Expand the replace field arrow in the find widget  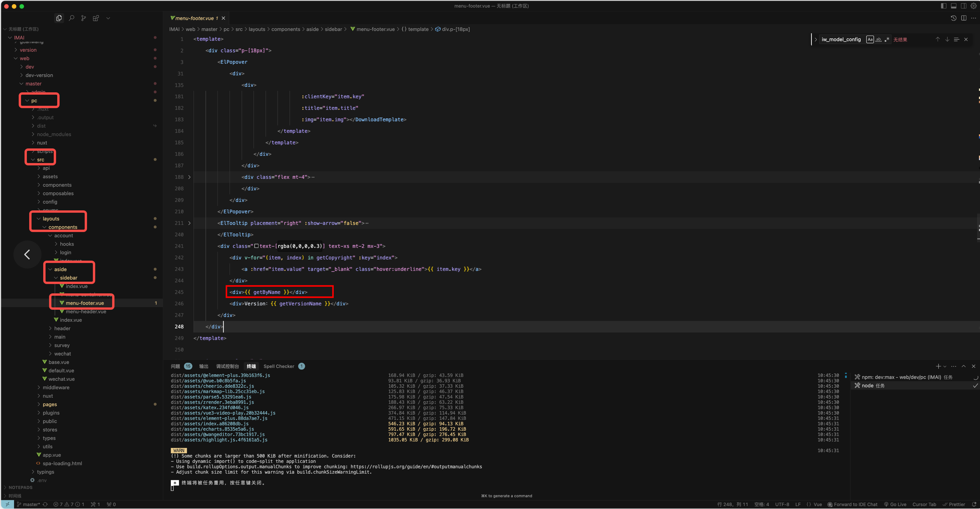tap(816, 39)
